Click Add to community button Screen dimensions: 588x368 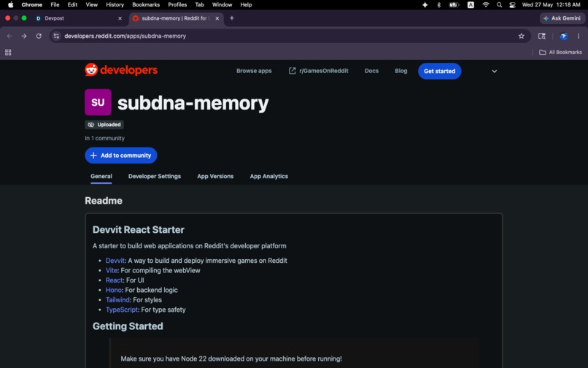pyautogui.click(x=121, y=155)
